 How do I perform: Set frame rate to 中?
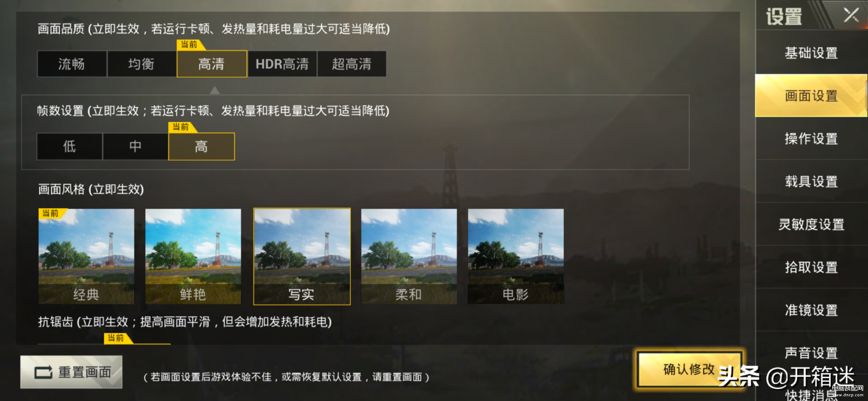(x=135, y=146)
